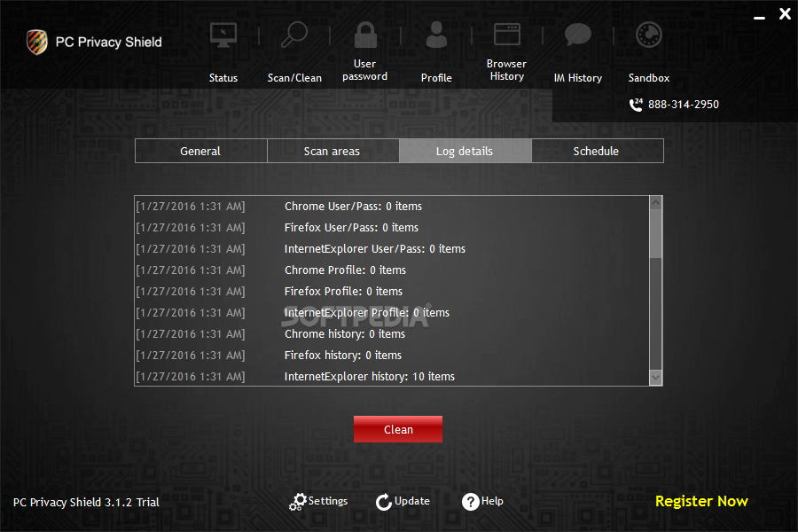The width and height of the screenshot is (798, 532).
Task: Click the Register Now link
Action: [x=701, y=502]
